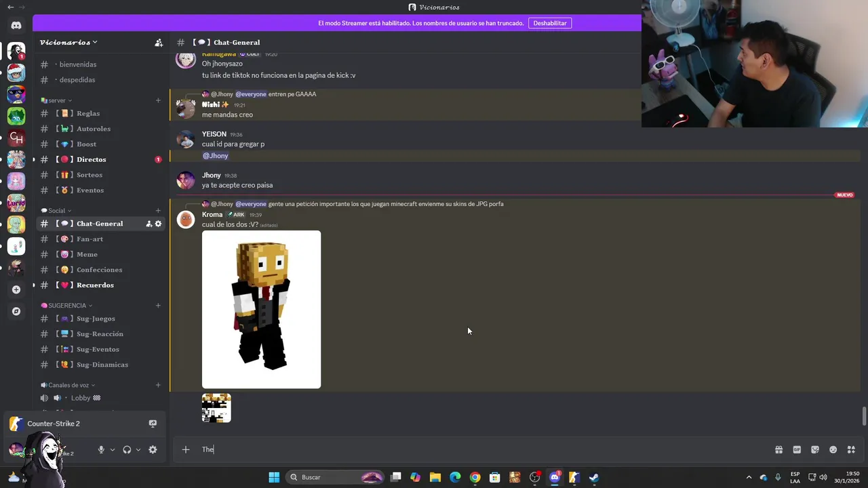This screenshot has height=488, width=868.
Task: Click the volume icon in system tray
Action: coord(825,477)
